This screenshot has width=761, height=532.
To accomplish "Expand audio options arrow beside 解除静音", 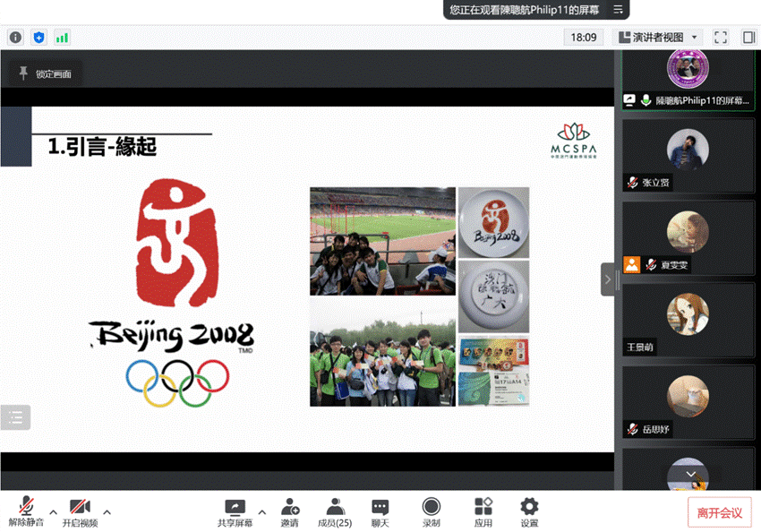I will [54, 512].
